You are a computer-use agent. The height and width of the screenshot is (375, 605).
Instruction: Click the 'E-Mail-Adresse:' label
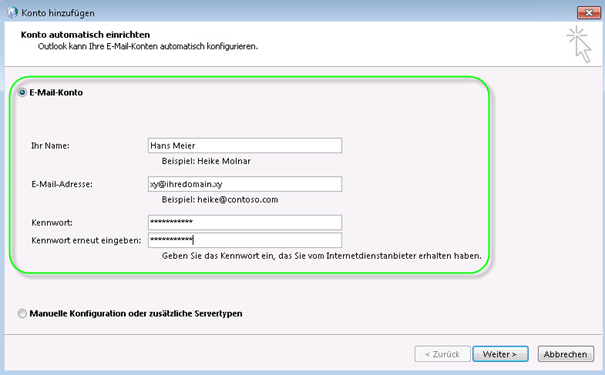pos(62,184)
